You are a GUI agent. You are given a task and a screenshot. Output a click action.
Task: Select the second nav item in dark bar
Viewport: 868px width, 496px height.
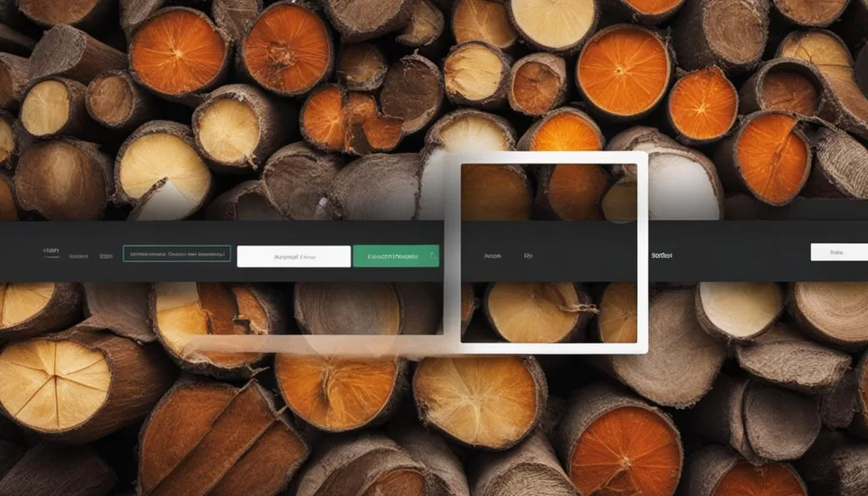click(79, 254)
